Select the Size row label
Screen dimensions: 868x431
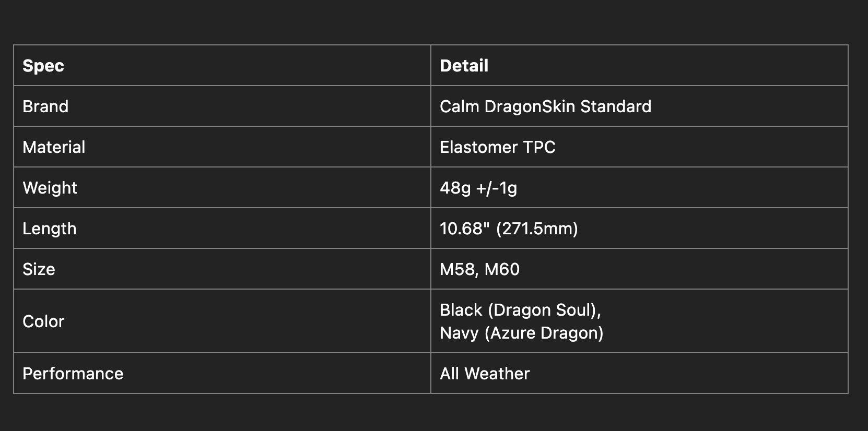pos(39,269)
